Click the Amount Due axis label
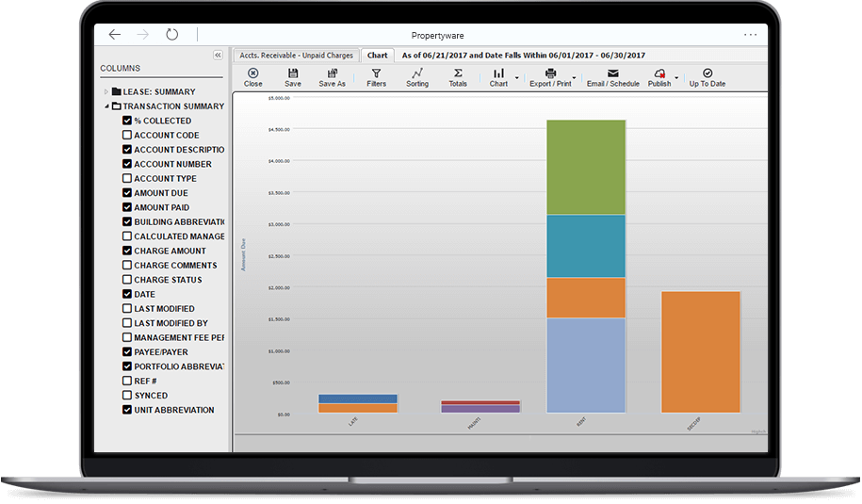The height and width of the screenshot is (504, 862). pos(243,254)
